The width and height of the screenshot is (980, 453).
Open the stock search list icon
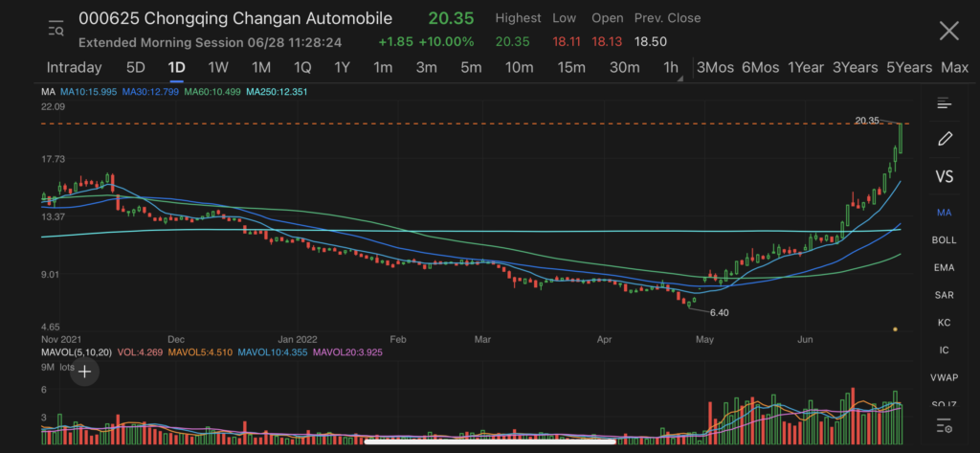(x=56, y=29)
